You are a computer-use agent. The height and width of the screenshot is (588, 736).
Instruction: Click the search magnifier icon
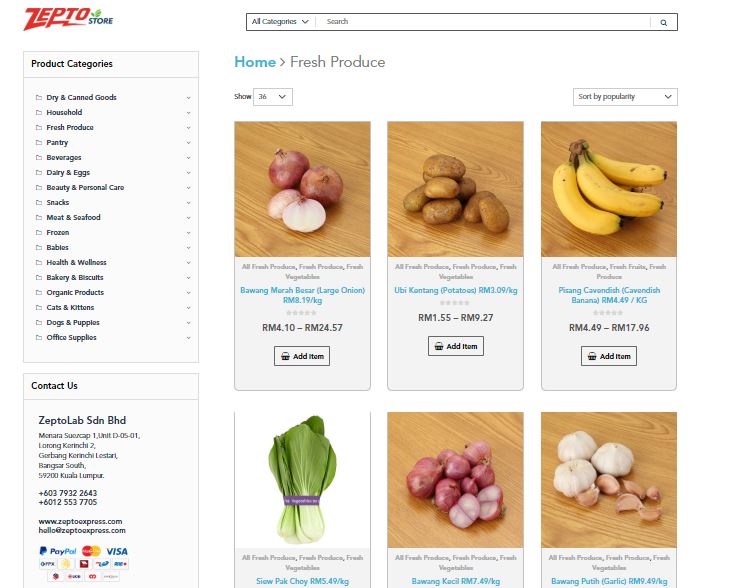(663, 22)
